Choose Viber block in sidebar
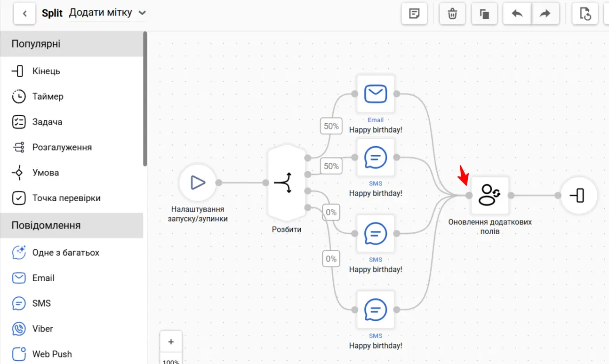This screenshot has height=364, width=609. pos(42,329)
